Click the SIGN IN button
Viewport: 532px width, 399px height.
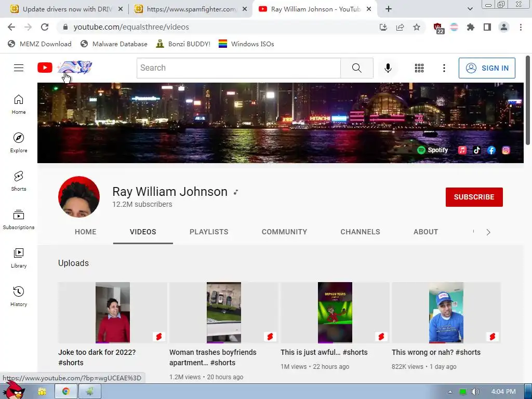point(487,68)
